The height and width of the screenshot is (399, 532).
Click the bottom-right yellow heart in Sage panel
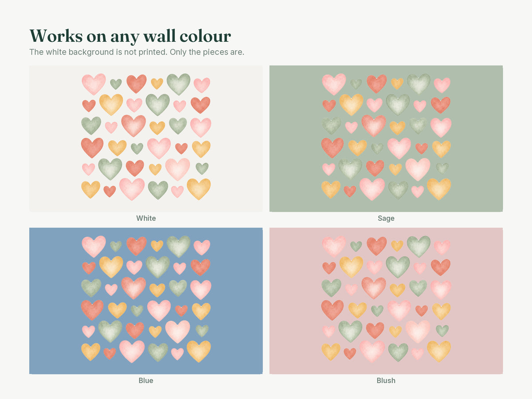[x=439, y=189]
